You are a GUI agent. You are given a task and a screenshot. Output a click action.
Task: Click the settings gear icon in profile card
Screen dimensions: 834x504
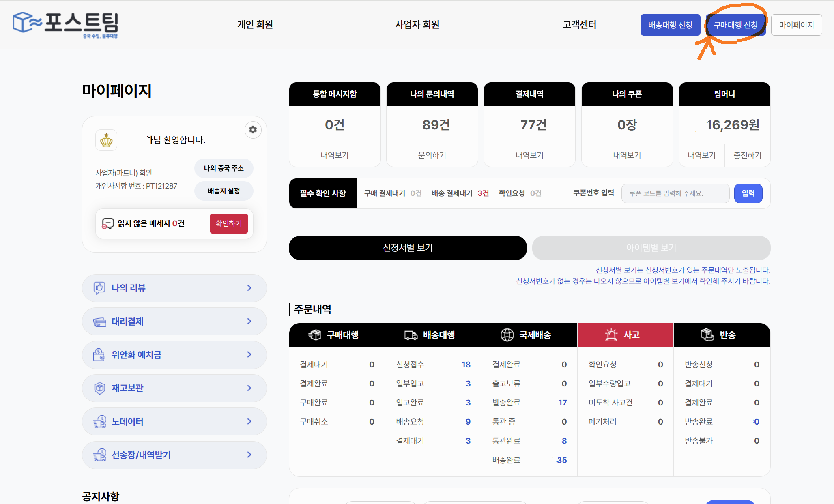tap(253, 130)
